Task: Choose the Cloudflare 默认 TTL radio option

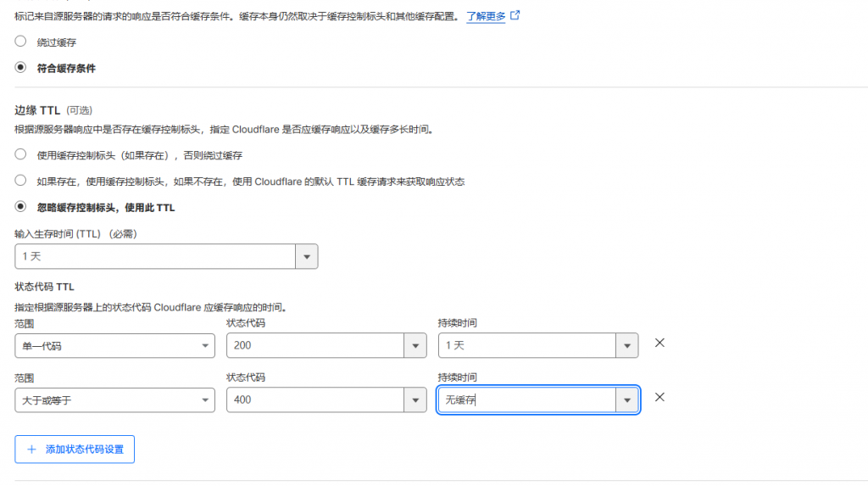Action: 20,181
